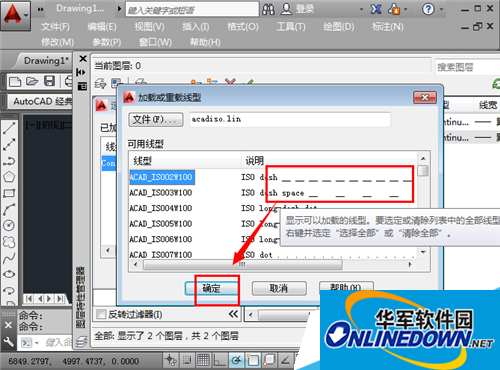This screenshot has width=500, height=370.
Task: Create a new drawing with New icon
Action: (x=15, y=81)
